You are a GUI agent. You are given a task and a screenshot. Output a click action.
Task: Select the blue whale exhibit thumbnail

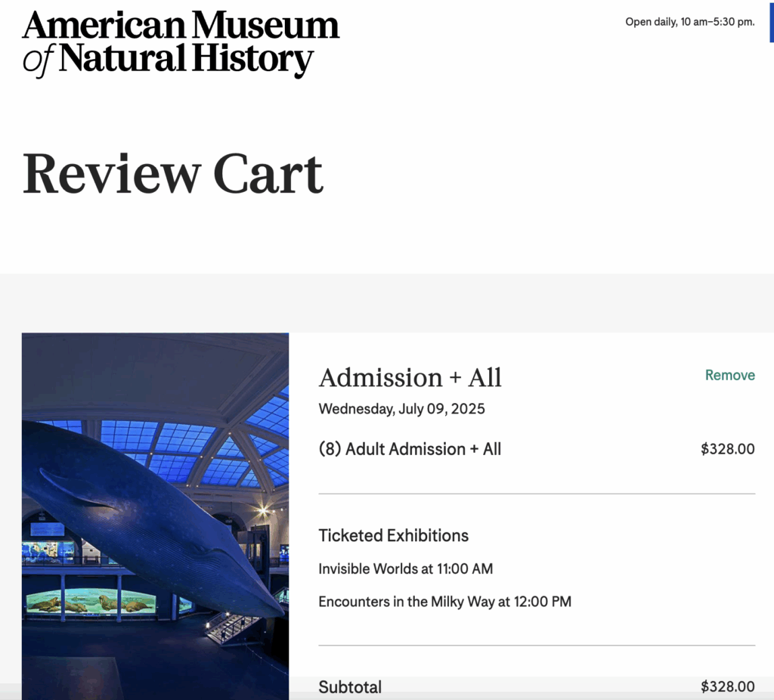click(x=155, y=516)
